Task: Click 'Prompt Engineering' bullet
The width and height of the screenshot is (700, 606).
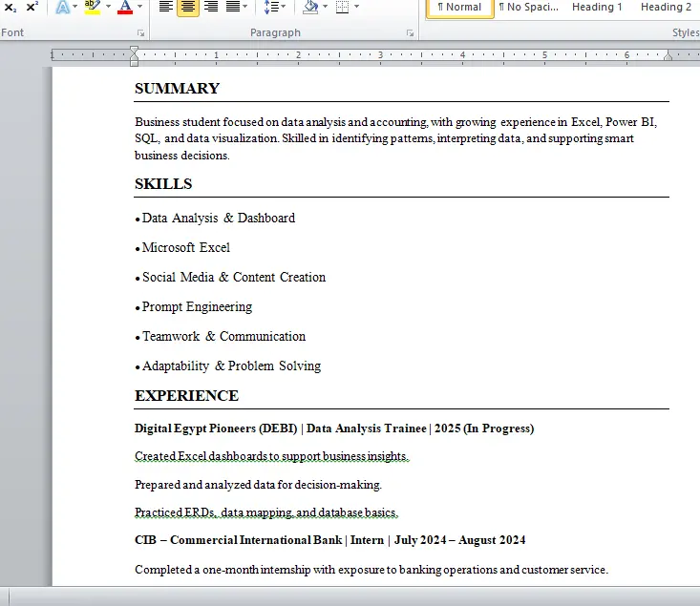Action: (x=194, y=307)
